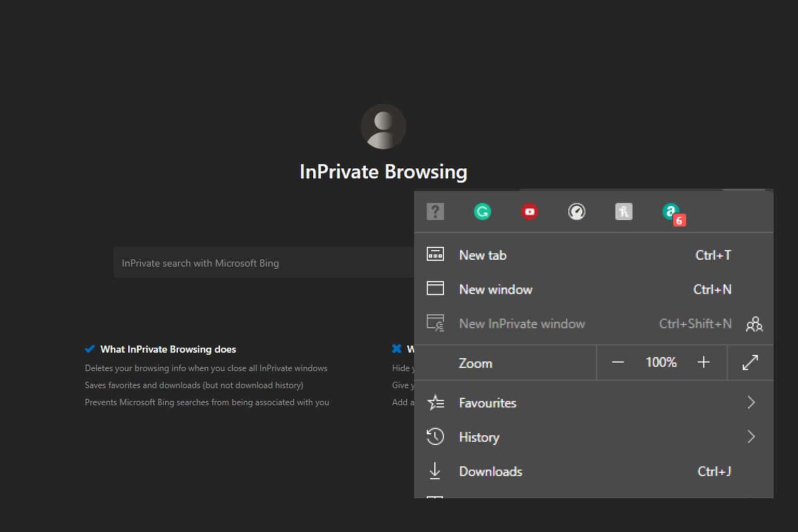Click the Ctrl+N shortcut text
The width and height of the screenshot is (798, 532).
point(712,289)
